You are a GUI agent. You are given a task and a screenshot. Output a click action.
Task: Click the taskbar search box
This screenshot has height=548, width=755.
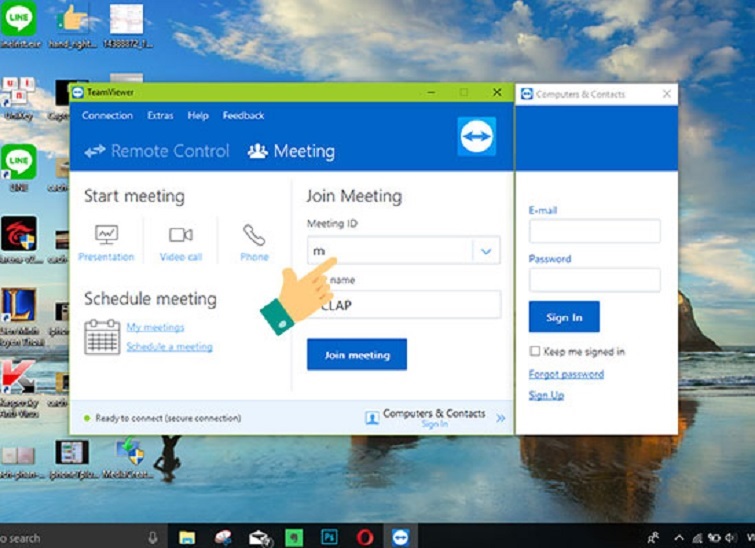click(x=82, y=537)
